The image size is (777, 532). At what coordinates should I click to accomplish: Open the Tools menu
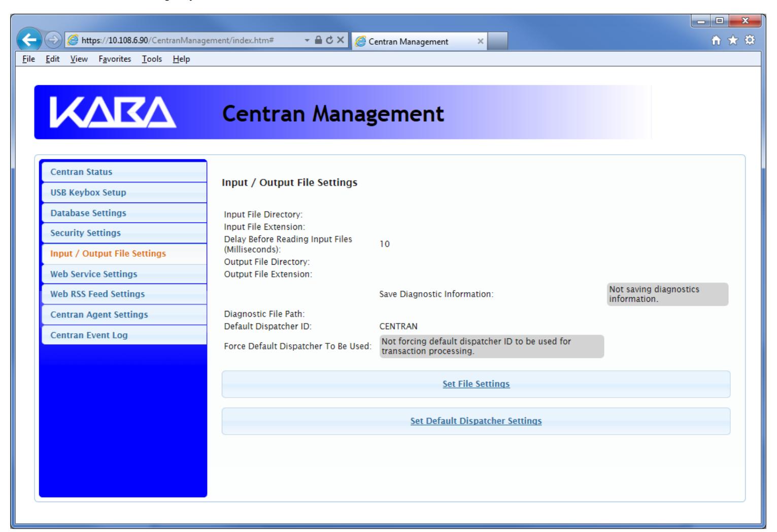click(x=152, y=59)
